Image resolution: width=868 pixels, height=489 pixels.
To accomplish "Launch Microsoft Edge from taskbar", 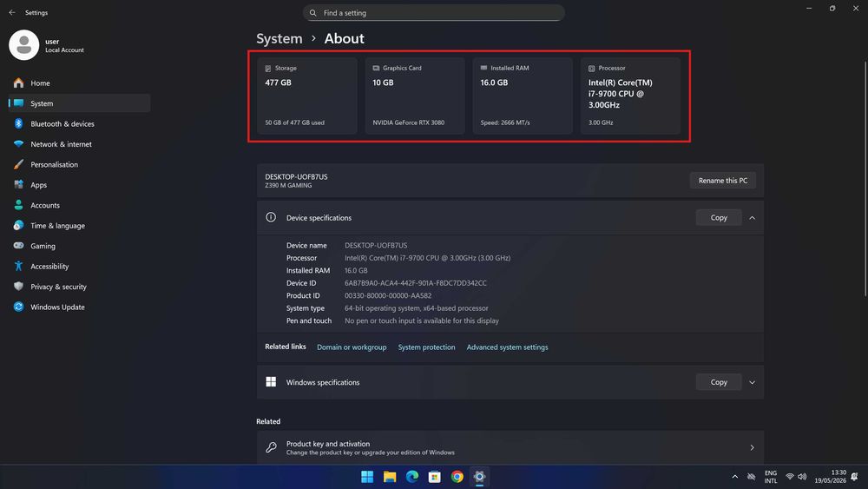I will click(x=411, y=477).
